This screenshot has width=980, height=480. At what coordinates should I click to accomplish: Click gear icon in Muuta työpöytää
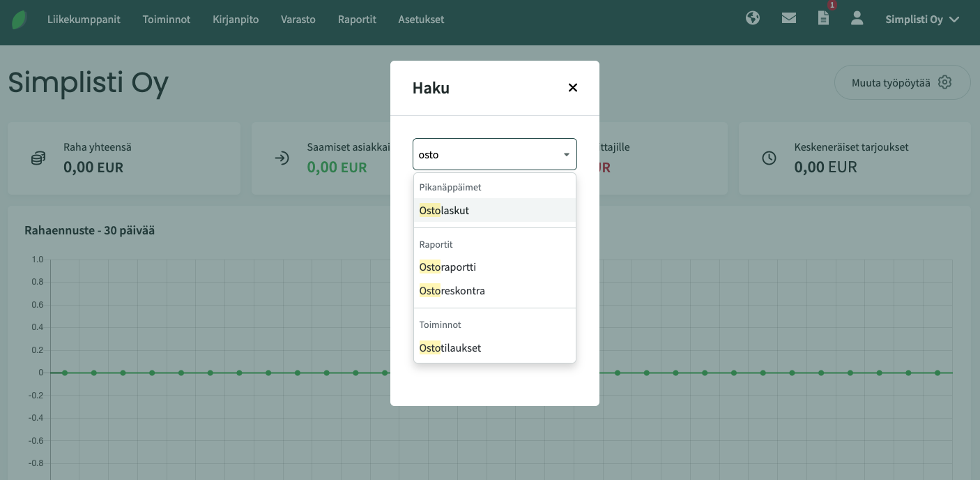click(944, 82)
